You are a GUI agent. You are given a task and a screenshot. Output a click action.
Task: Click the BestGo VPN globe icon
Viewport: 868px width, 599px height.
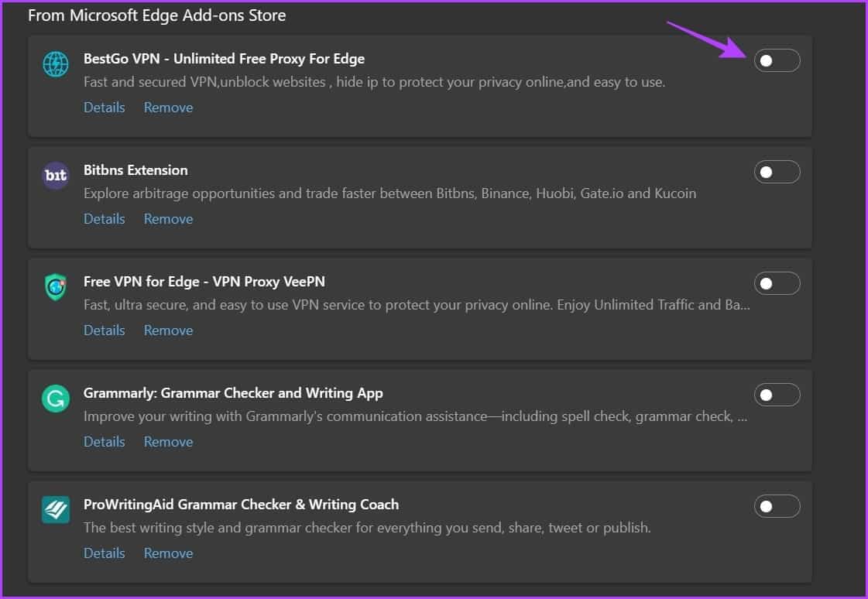click(56, 64)
